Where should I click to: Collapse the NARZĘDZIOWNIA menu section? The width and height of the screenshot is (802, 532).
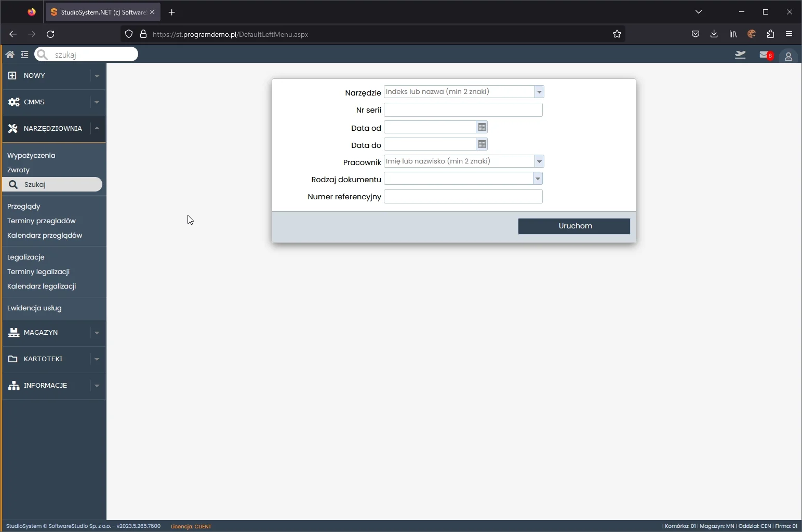click(x=97, y=128)
